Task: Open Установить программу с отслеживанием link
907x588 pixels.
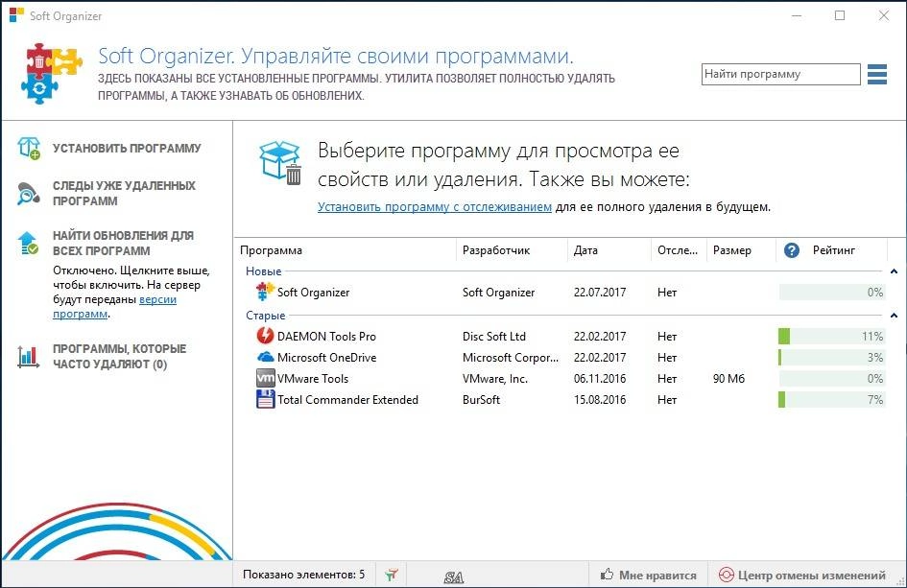Action: 435,207
